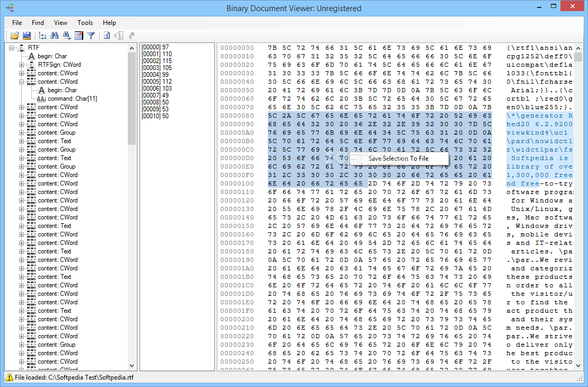Choose Save Selection To File
Screen dimensions: 588x387
point(399,159)
